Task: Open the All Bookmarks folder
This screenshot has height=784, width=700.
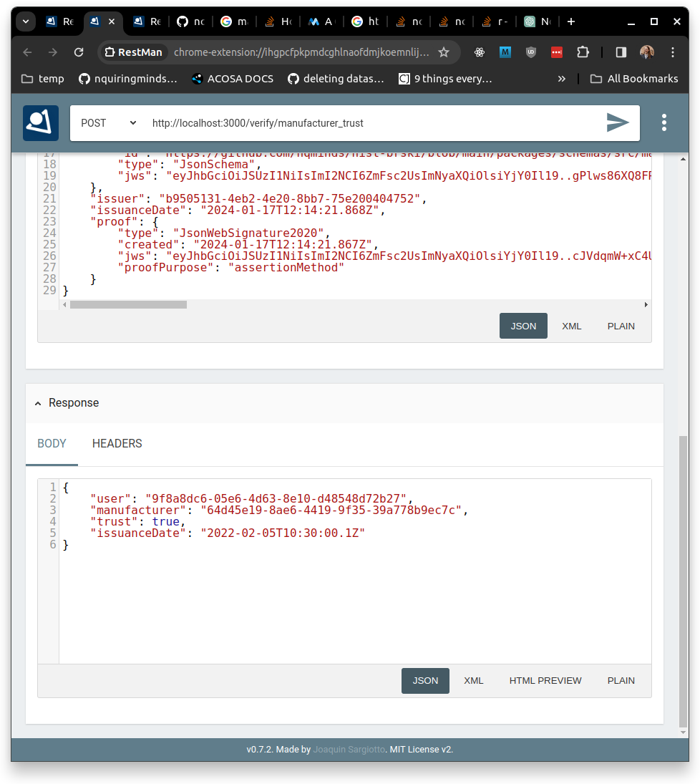Action: click(634, 79)
